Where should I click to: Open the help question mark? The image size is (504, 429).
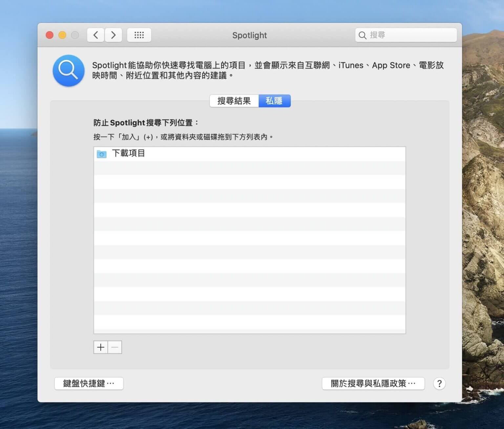[439, 383]
